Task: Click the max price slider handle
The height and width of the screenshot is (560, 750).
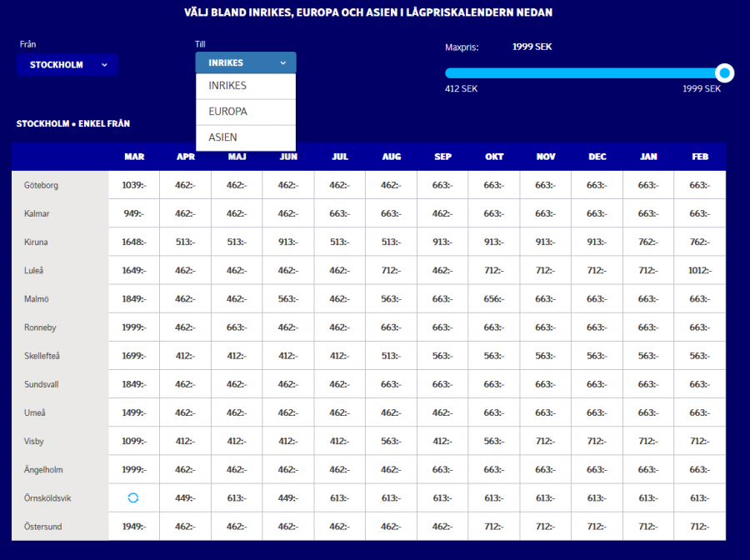Action: click(725, 73)
